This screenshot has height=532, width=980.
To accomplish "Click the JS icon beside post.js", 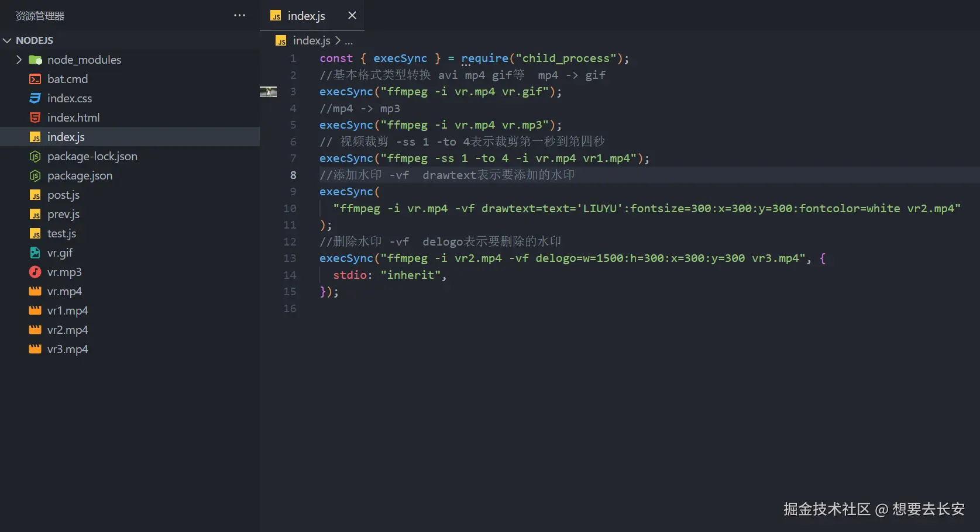I will click(x=35, y=195).
